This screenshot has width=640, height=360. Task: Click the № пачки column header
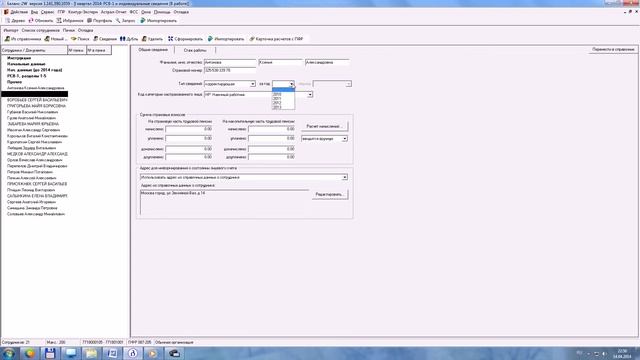[77, 50]
